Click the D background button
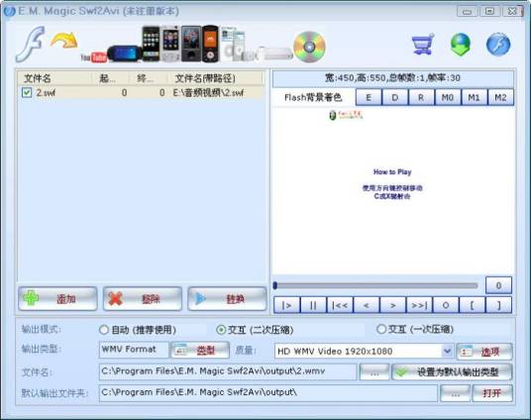Viewport: 531px width, 420px height. coord(395,97)
